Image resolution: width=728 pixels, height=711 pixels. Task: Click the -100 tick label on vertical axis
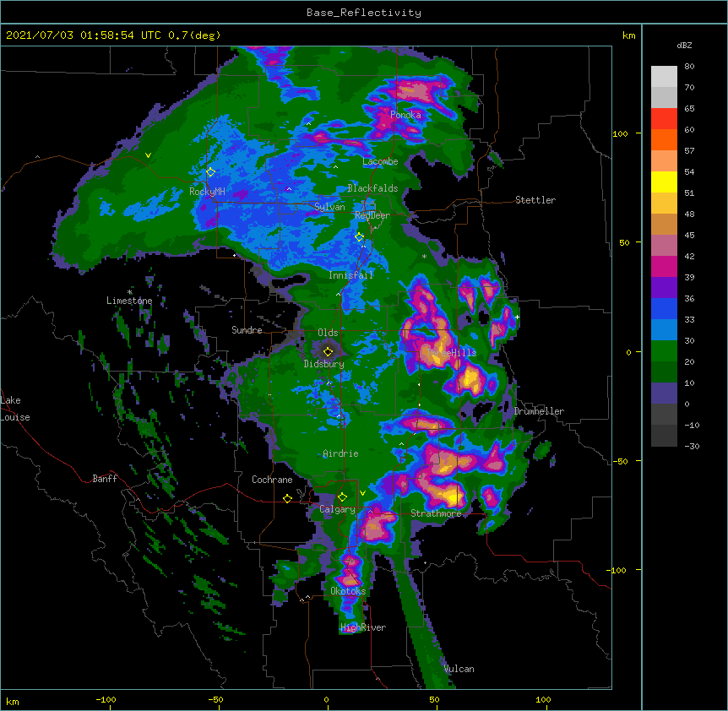[x=617, y=570]
